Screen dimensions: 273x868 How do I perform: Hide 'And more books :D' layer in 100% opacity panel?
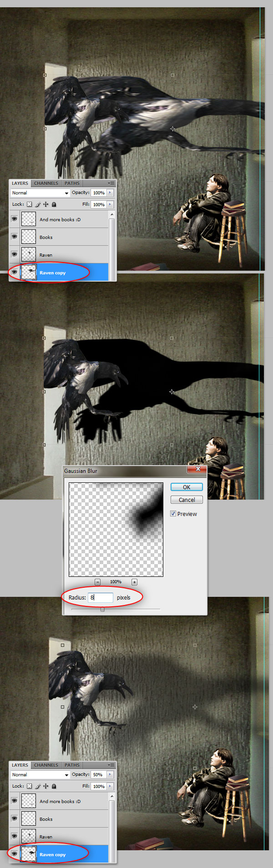15,219
